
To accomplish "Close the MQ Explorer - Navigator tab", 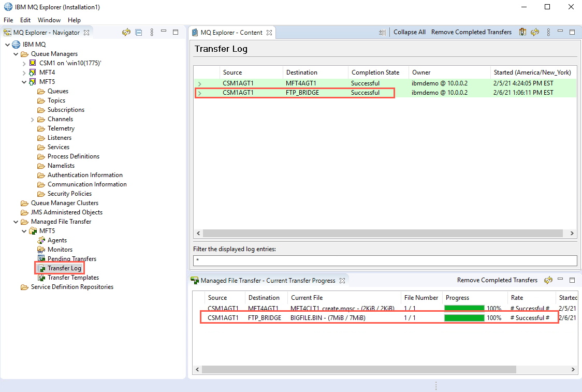I will (x=86, y=33).
